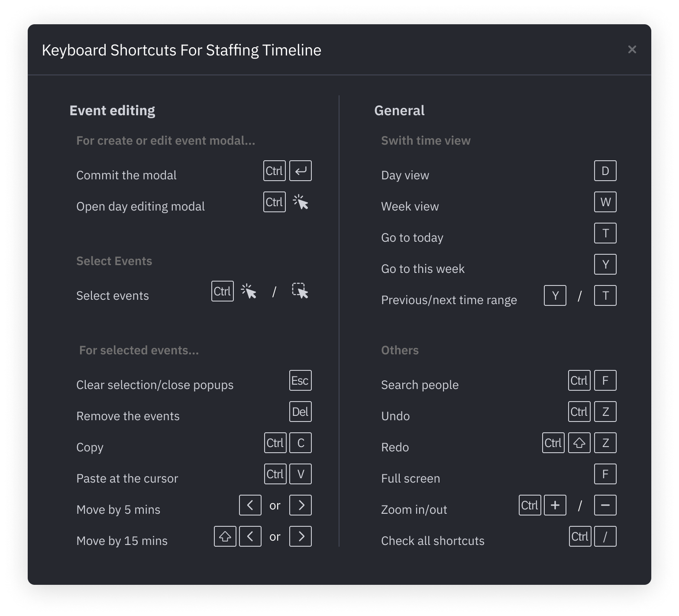Click the Enter key icon beside Commit the modal
The image size is (679, 616).
(301, 171)
